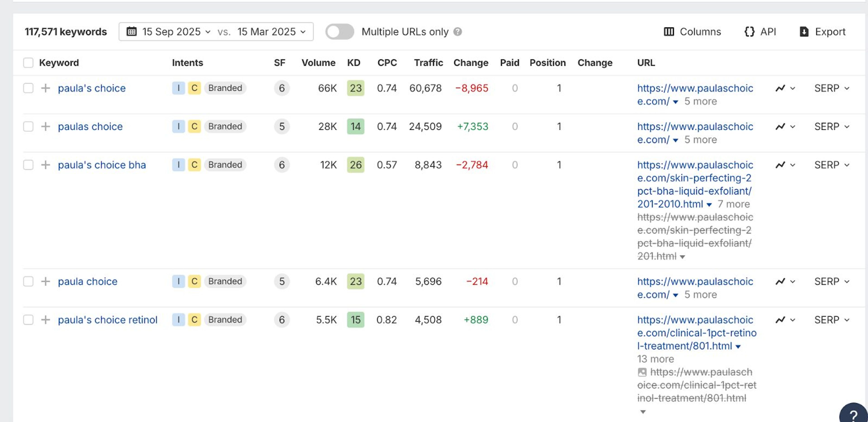The height and width of the screenshot is (422, 868).
Task: Open the help bubble in the corner
Action: click(x=854, y=414)
